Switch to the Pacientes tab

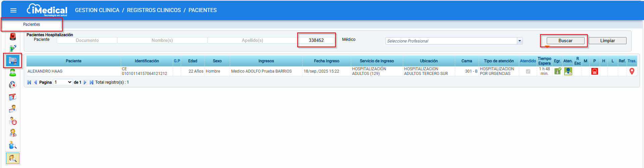tap(32, 24)
